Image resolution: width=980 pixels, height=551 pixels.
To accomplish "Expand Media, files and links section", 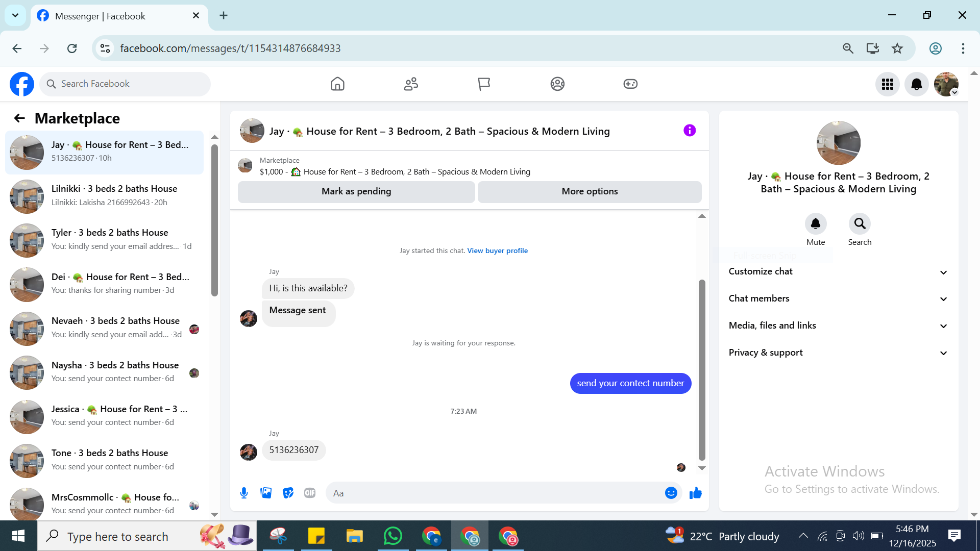I will tap(838, 325).
